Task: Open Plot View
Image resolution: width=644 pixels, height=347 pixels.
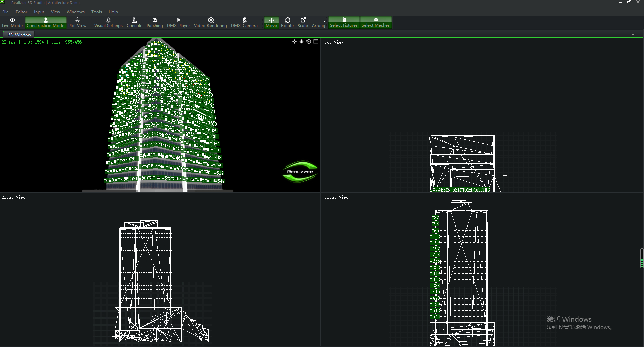Action: coord(77,23)
